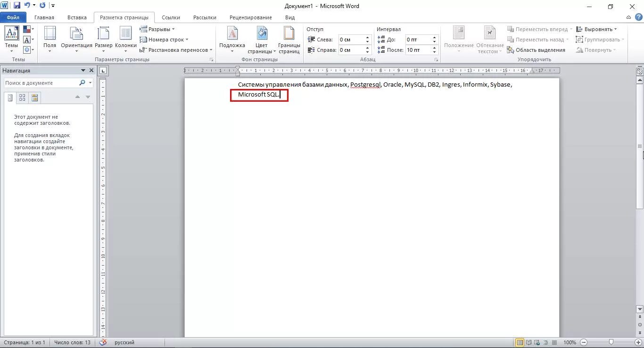644x348 pixels.
Task: Save the document with the floppy disk icon
Action: (x=17, y=6)
